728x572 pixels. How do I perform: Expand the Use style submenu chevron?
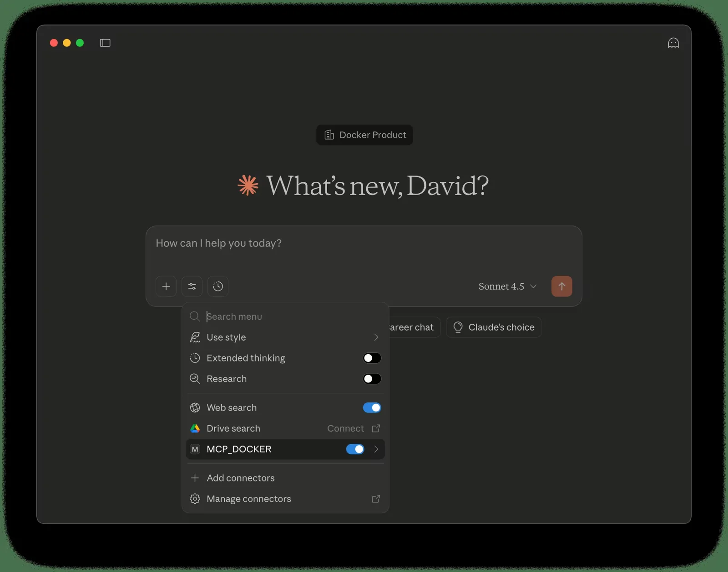pos(376,337)
